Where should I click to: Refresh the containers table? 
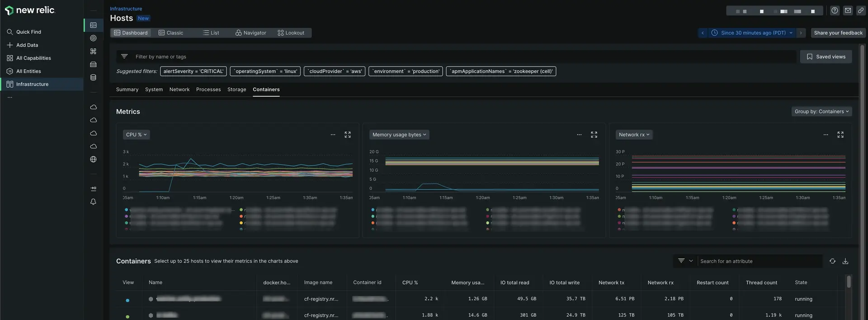coord(832,261)
